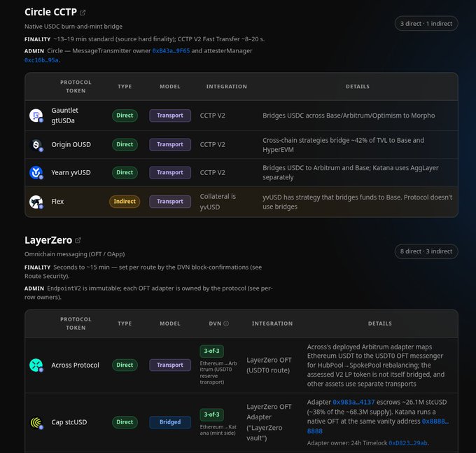Viewport: 476px width, 453px height.
Task: Click the 'Cap stcUSD' token name
Action: 69,422
